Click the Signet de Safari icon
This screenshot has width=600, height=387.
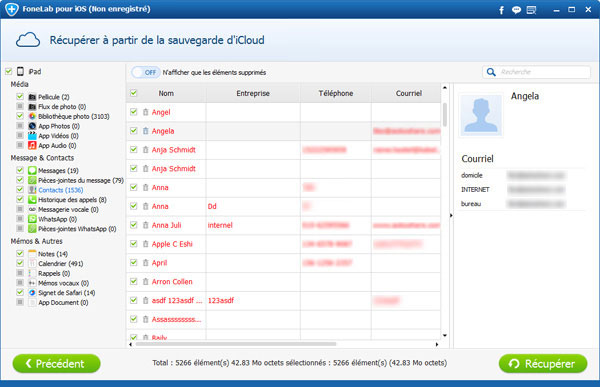32,292
